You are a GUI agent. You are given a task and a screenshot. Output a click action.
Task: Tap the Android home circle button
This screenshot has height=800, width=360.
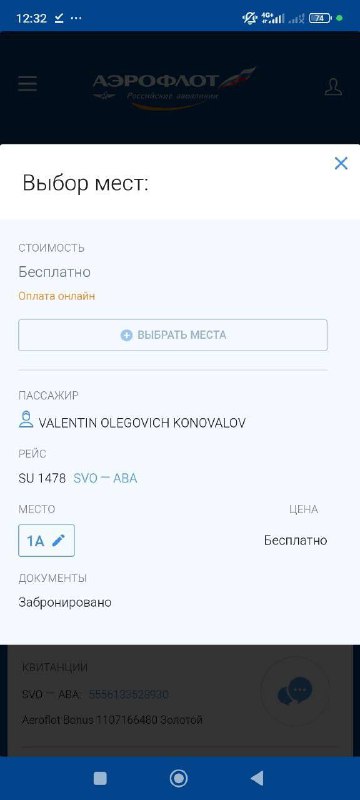point(178,778)
